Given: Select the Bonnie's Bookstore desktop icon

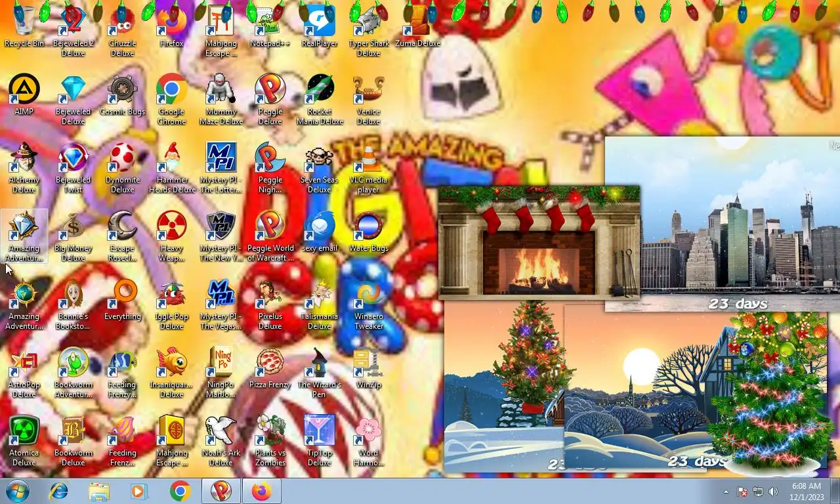Looking at the screenshot, I should (x=73, y=304).
